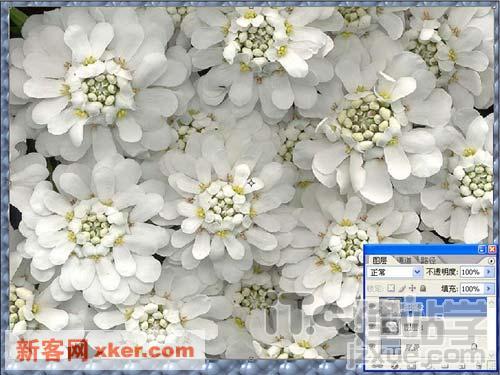Click the layers list scroll-down arrow

pyautogui.click(x=491, y=356)
